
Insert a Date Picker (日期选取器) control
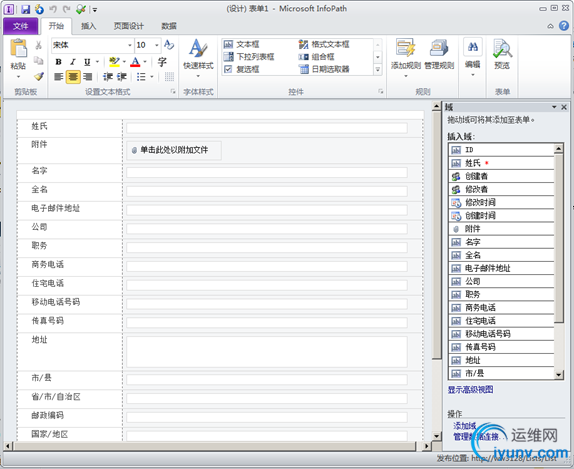click(324, 69)
